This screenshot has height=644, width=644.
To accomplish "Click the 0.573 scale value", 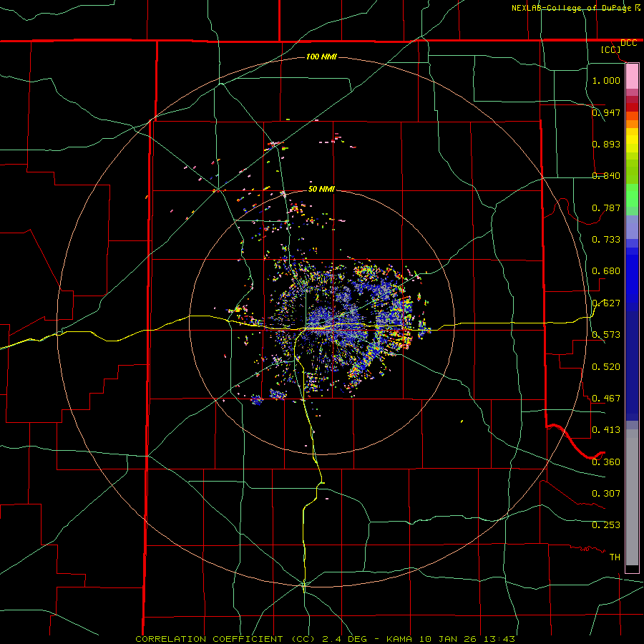I will pos(606,335).
